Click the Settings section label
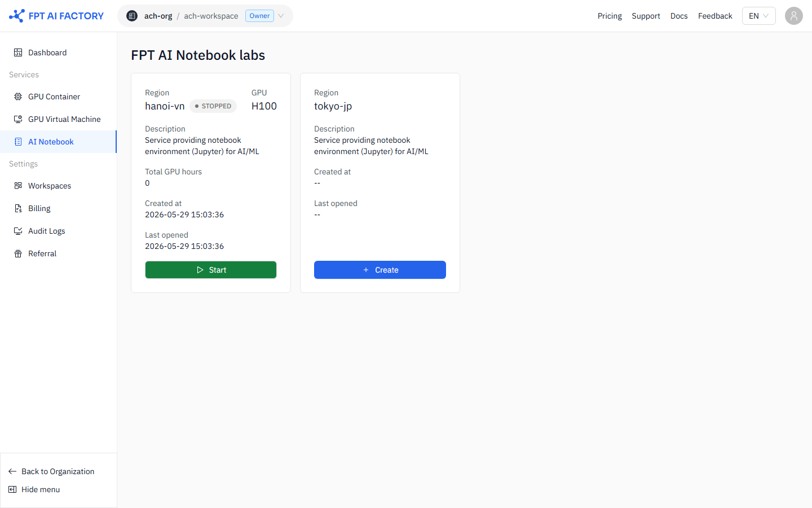Image resolution: width=812 pixels, height=508 pixels. (x=23, y=164)
